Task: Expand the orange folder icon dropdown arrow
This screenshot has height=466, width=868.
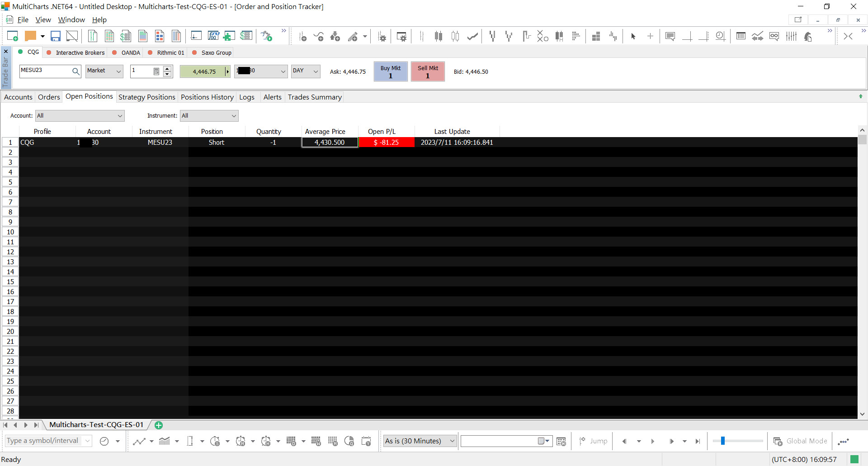Action: tap(42, 37)
